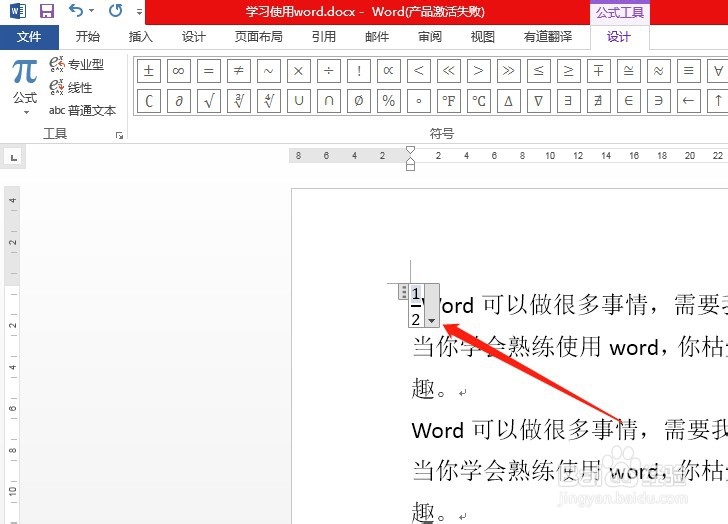
Task: Insert the up arrow symbol
Action: 718,101
